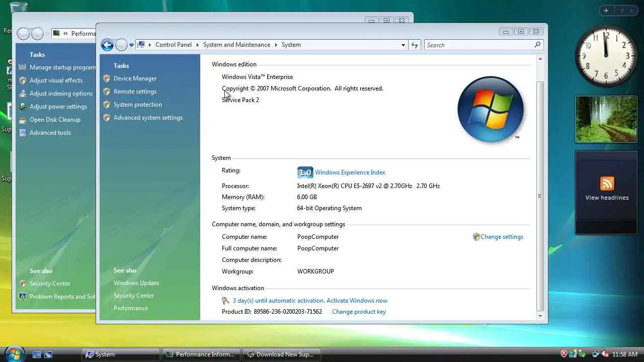The height and width of the screenshot is (362, 644).
Task: Click Show desktop quick launch icon
Action: [x=37, y=354]
